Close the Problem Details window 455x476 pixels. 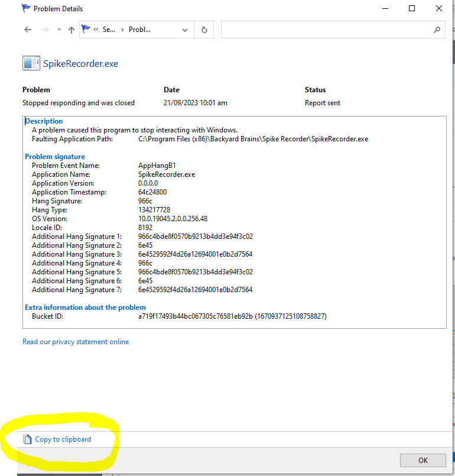tap(439, 8)
